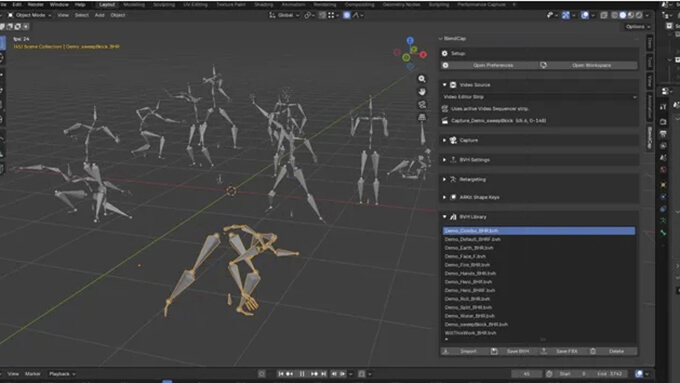Open Global transform orientation dropdown
This screenshot has height=383, width=680.
pos(284,15)
